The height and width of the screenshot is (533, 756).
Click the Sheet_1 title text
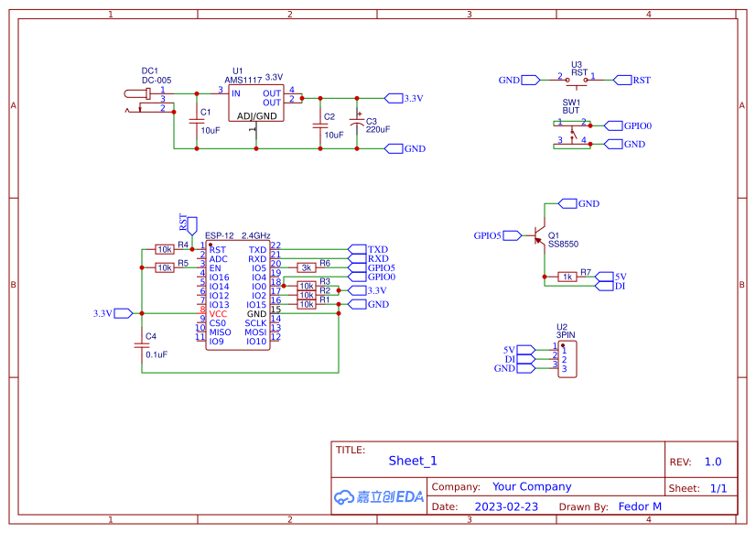[412, 461]
